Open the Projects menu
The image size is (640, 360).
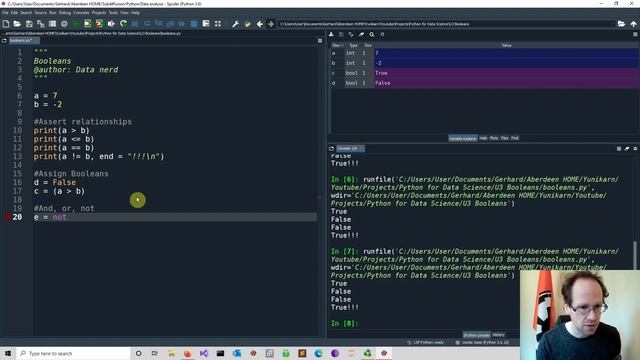click(99, 13)
